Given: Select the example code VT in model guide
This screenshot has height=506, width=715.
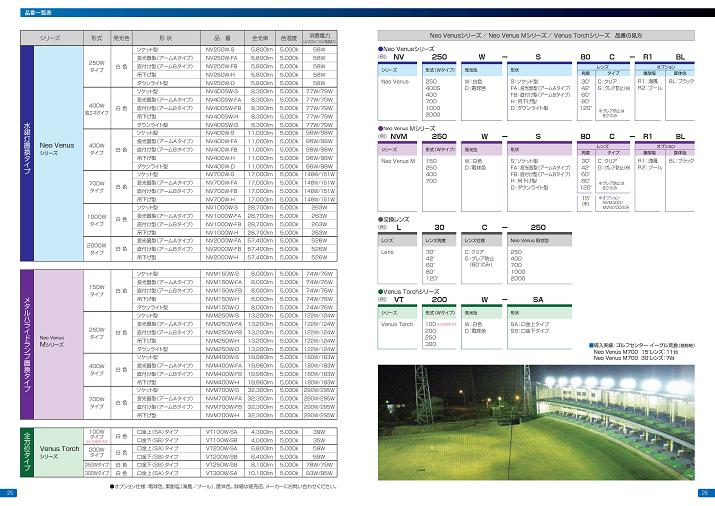Looking at the screenshot, I should click(399, 299).
